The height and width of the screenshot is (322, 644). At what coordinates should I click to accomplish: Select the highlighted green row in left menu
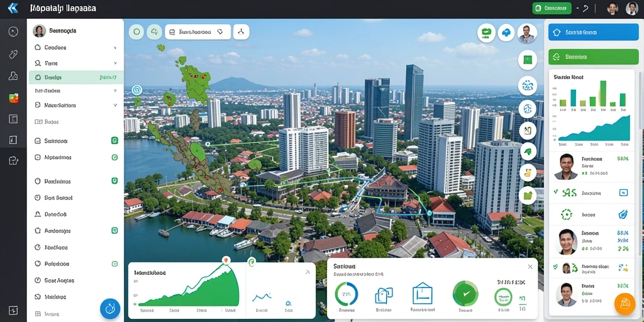[x=76, y=77]
